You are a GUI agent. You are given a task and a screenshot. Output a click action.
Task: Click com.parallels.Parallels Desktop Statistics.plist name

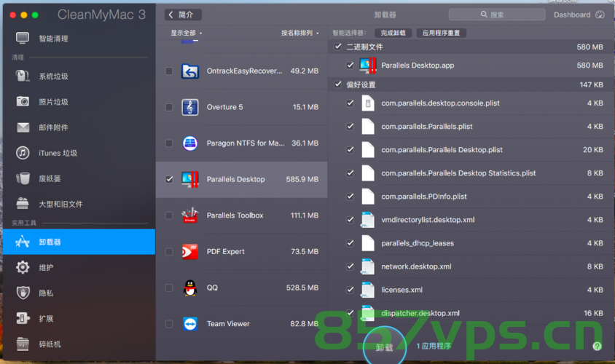click(458, 173)
